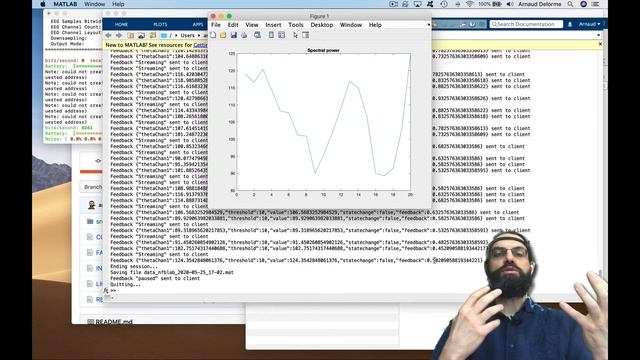Print the figure using the printer icon
This screenshot has width=640, height=360.
244,36
